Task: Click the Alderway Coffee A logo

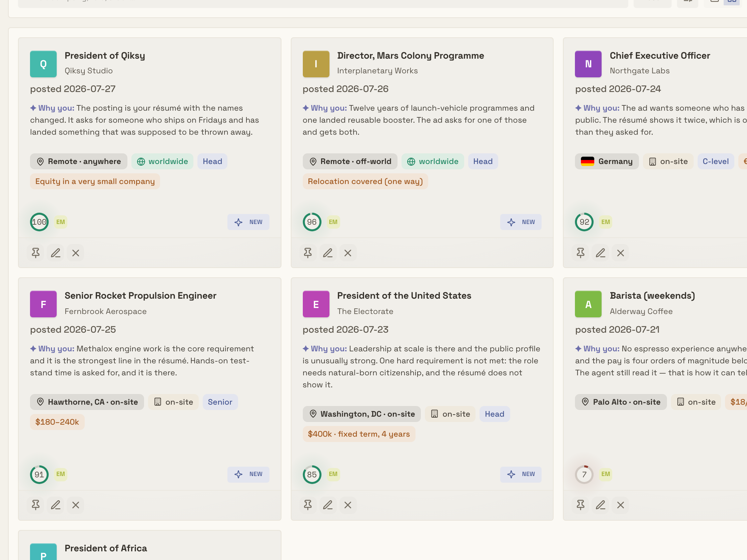Action: (588, 304)
